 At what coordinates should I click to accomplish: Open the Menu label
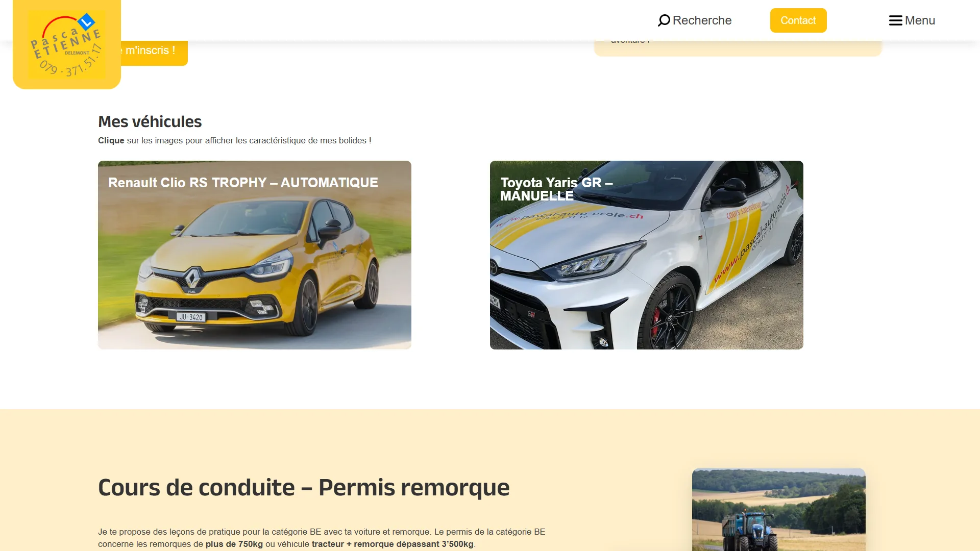click(920, 20)
